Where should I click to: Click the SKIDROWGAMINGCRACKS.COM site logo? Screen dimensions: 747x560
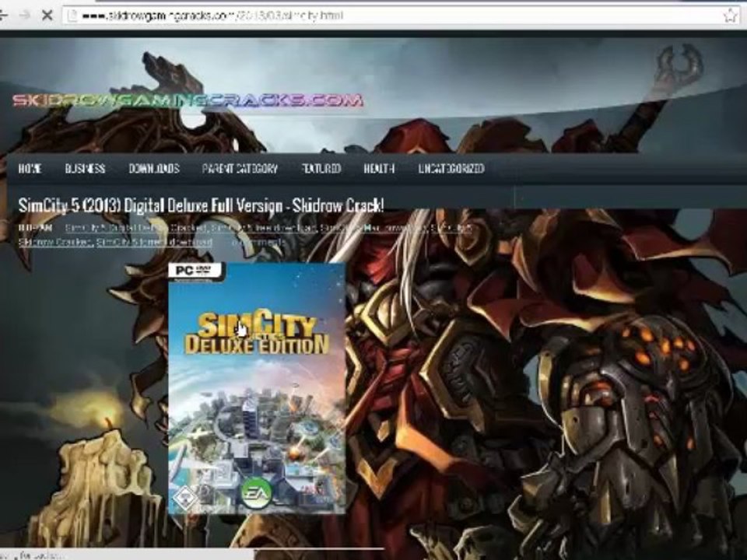pos(188,100)
